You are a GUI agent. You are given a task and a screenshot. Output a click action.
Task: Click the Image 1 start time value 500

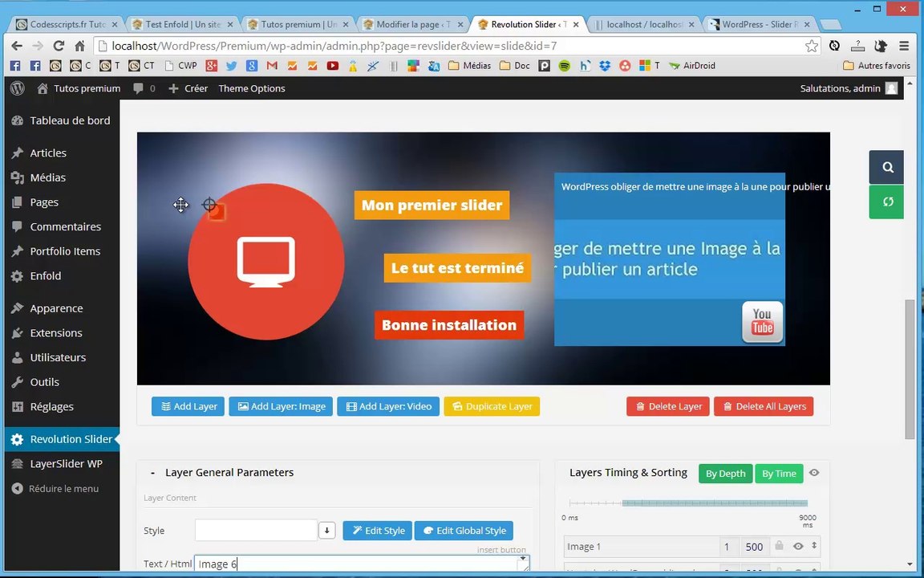754,547
